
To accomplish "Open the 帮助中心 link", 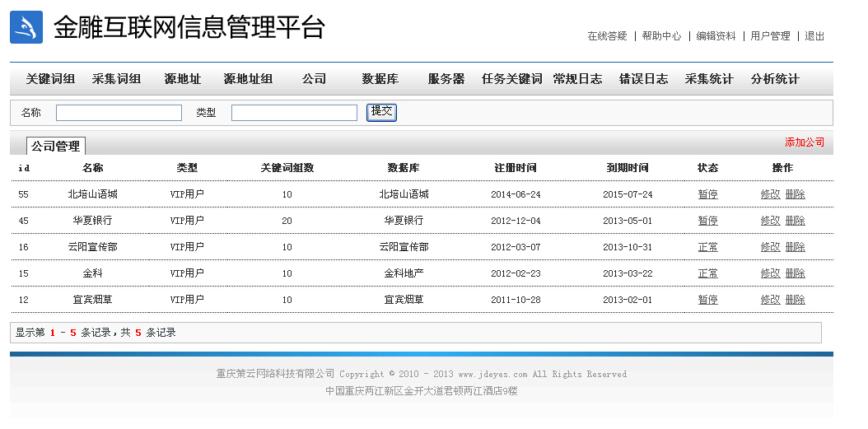I will (661, 36).
